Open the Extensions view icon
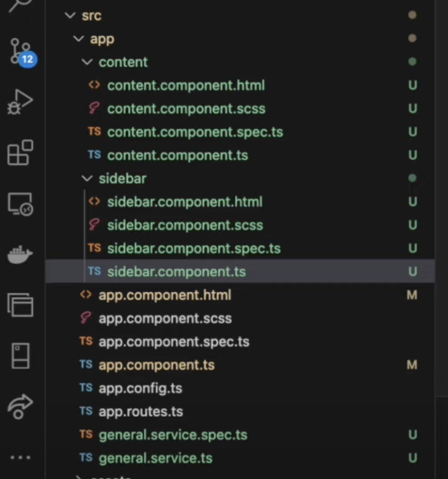The image size is (448, 479). coord(20,153)
